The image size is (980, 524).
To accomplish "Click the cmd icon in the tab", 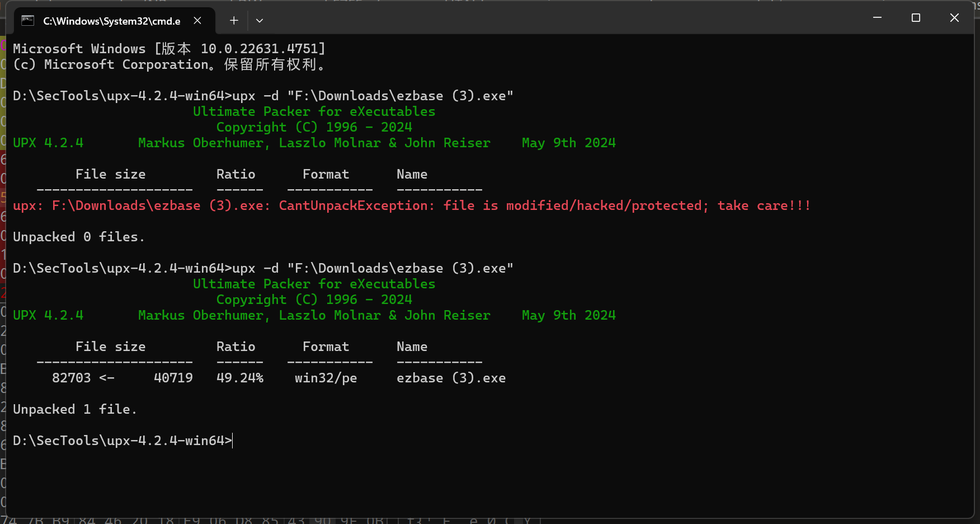I will [x=27, y=21].
